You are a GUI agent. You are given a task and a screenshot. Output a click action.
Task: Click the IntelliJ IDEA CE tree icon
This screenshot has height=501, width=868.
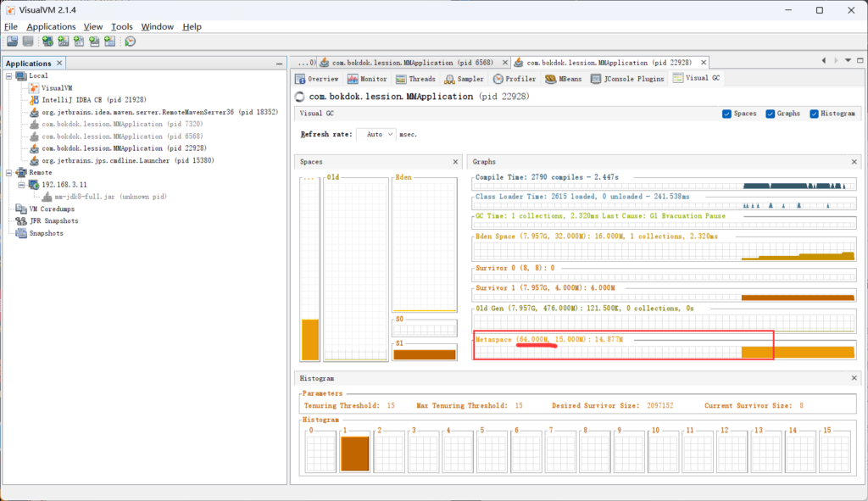click(x=34, y=100)
